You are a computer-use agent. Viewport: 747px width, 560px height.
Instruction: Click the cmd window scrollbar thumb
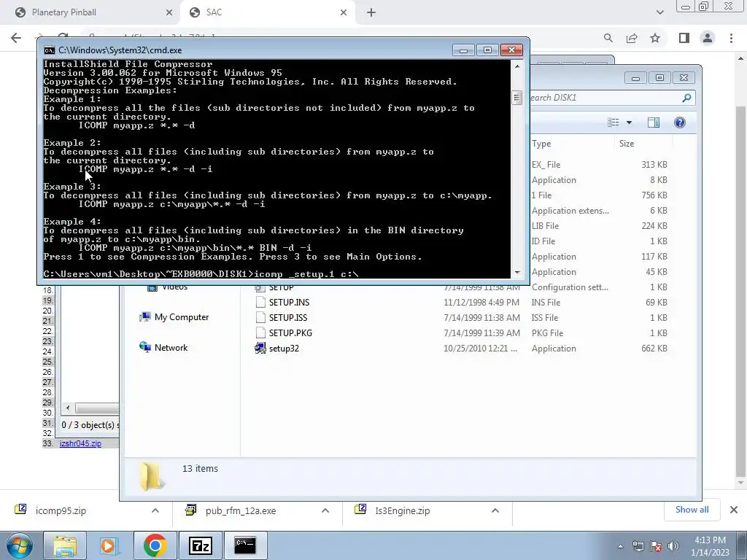517,98
